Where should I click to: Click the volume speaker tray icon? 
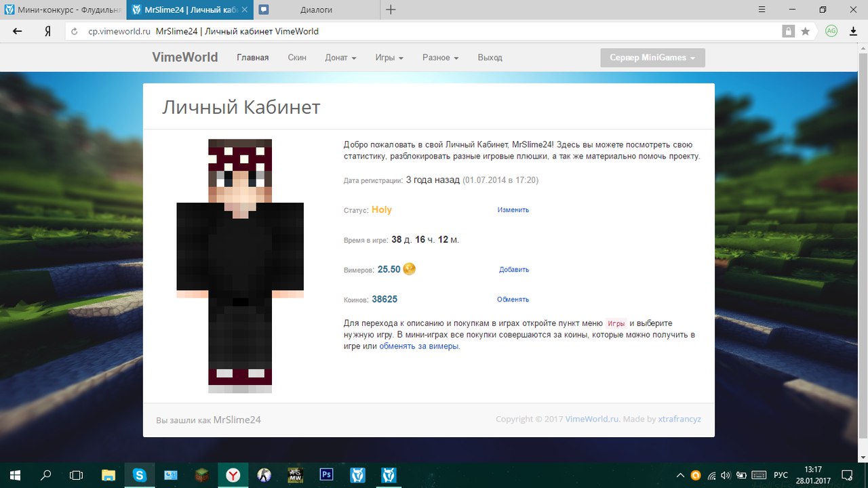click(x=726, y=475)
